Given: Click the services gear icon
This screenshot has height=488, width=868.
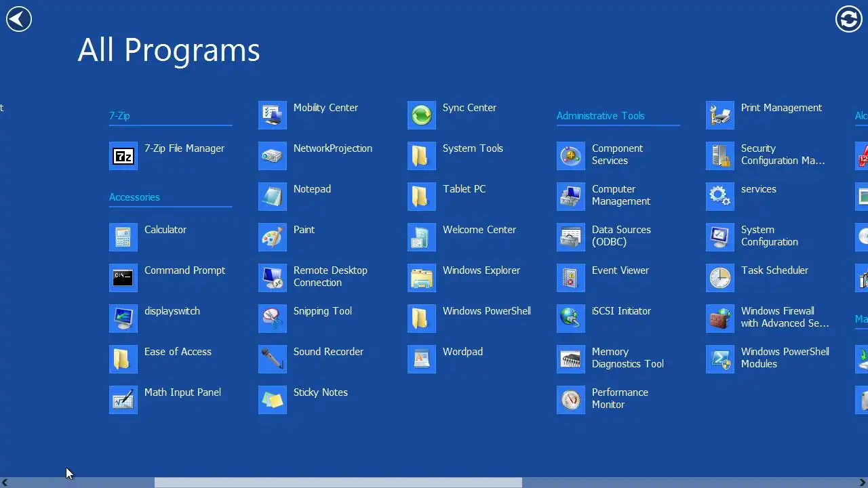Looking at the screenshot, I should [720, 197].
